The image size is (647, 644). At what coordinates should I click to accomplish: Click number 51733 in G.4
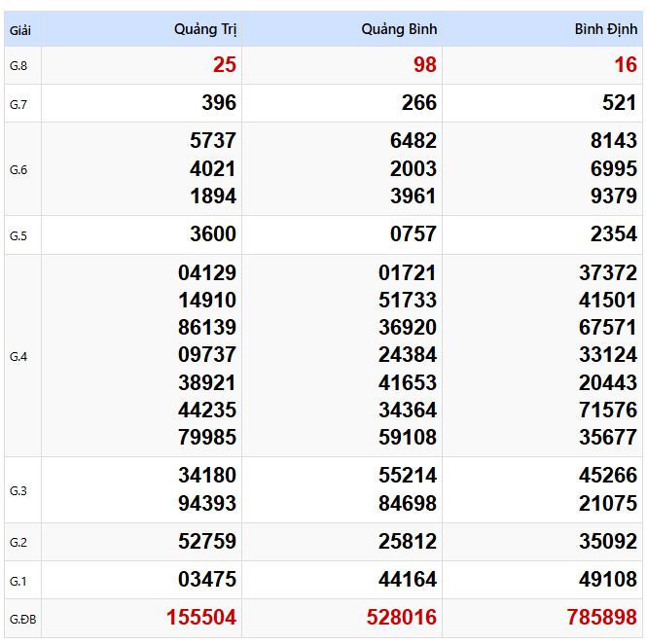click(x=408, y=300)
